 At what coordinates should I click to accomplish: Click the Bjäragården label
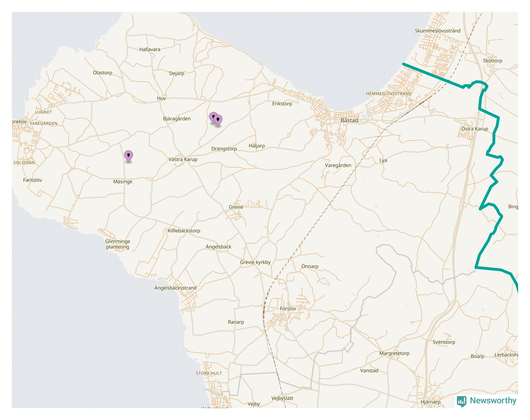point(177,119)
